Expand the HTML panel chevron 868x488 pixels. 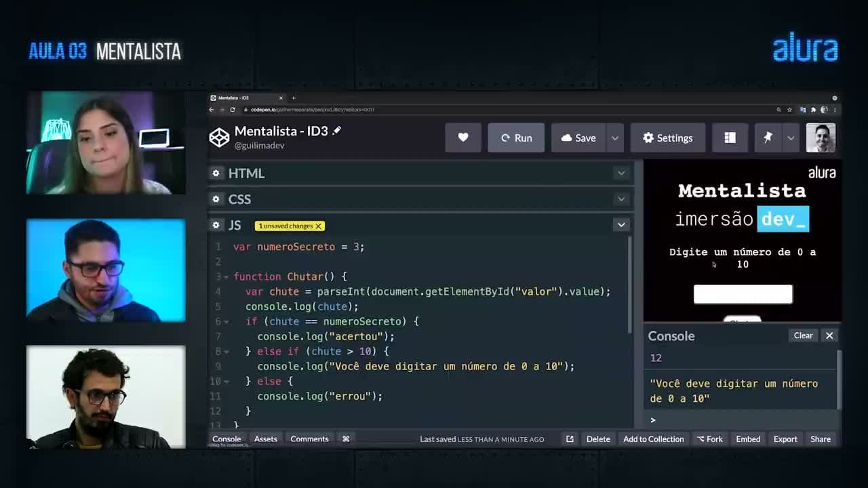(621, 174)
